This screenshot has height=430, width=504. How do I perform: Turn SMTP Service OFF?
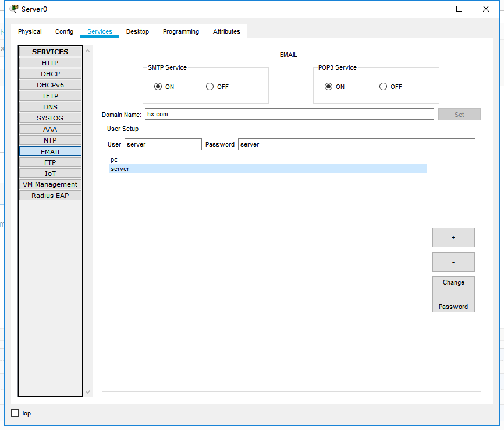coord(210,87)
